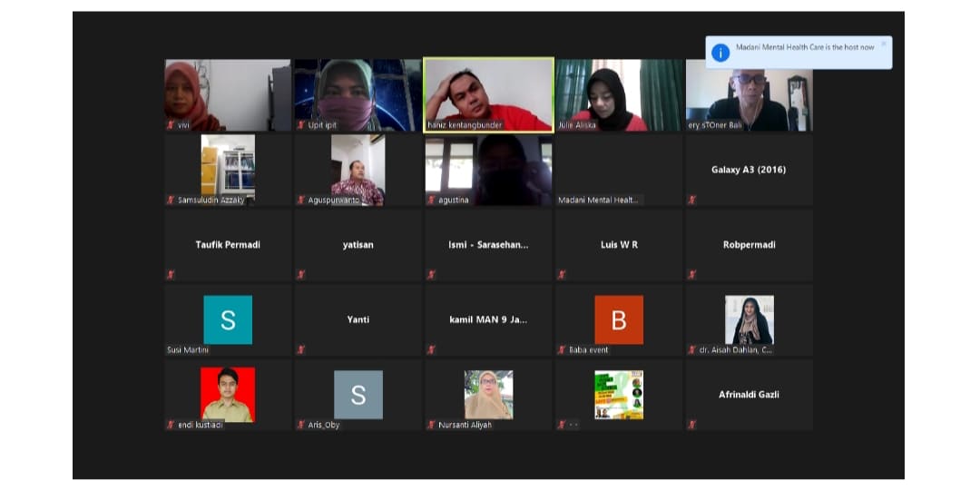Screen dimensions: 980x500
Task: Click muted mic icon on Afrinaldi Gazli tile
Action: click(691, 424)
